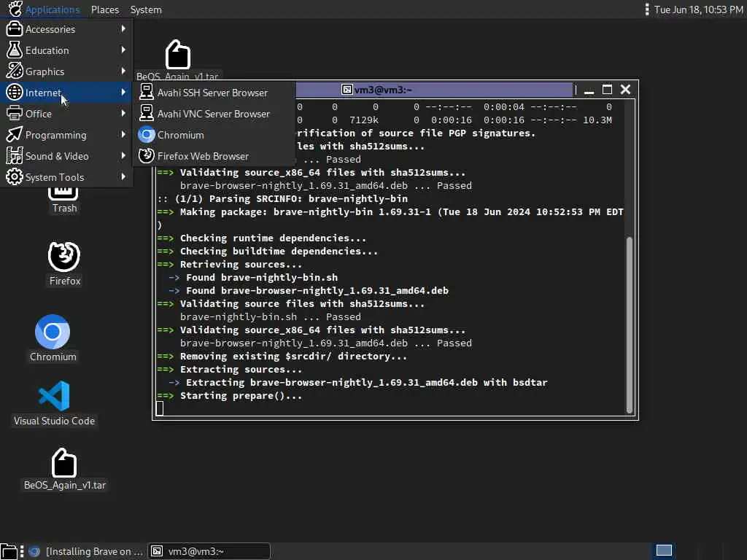Select the Trash desktop icon
The height and width of the screenshot is (560, 747).
pos(64,201)
